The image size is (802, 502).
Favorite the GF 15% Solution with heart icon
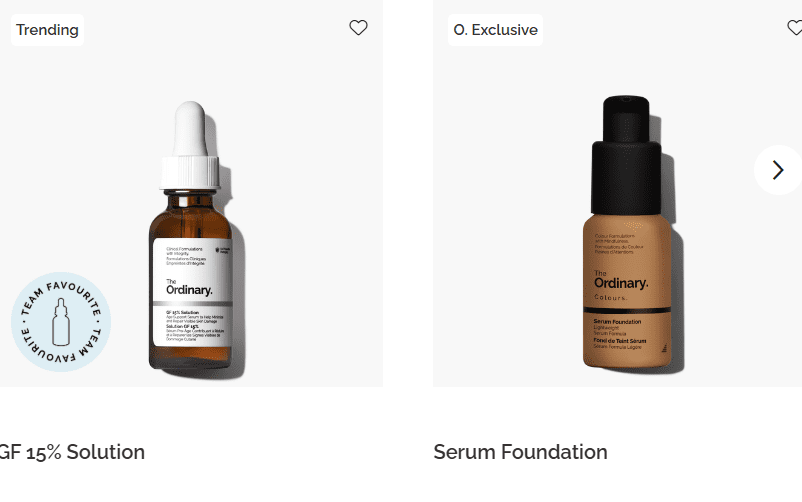(x=358, y=28)
